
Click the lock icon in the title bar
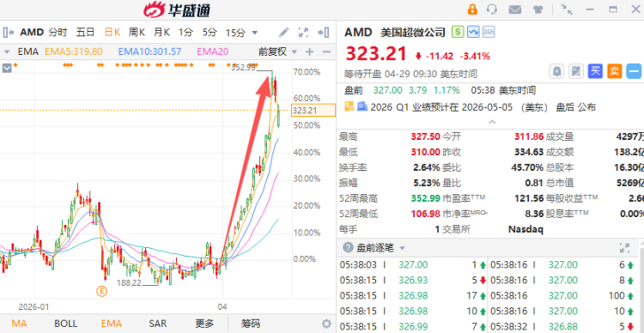(473, 9)
